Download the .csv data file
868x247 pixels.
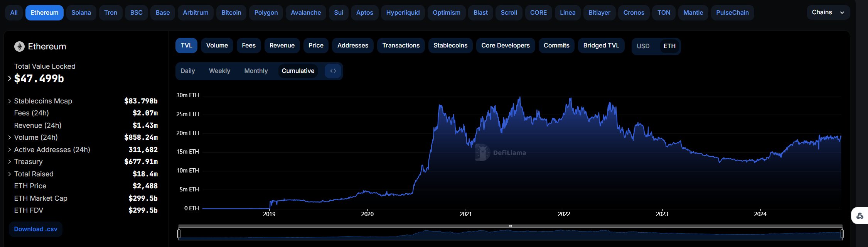pos(35,229)
